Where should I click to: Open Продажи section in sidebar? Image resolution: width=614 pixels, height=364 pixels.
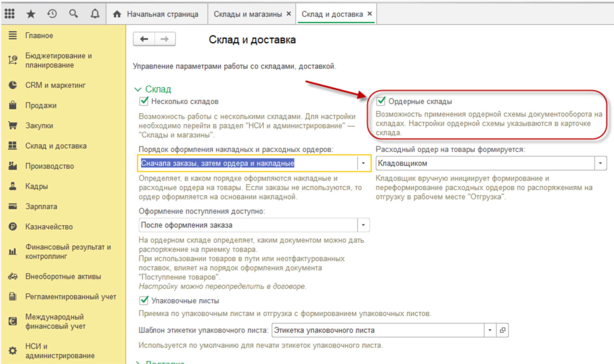(x=41, y=106)
